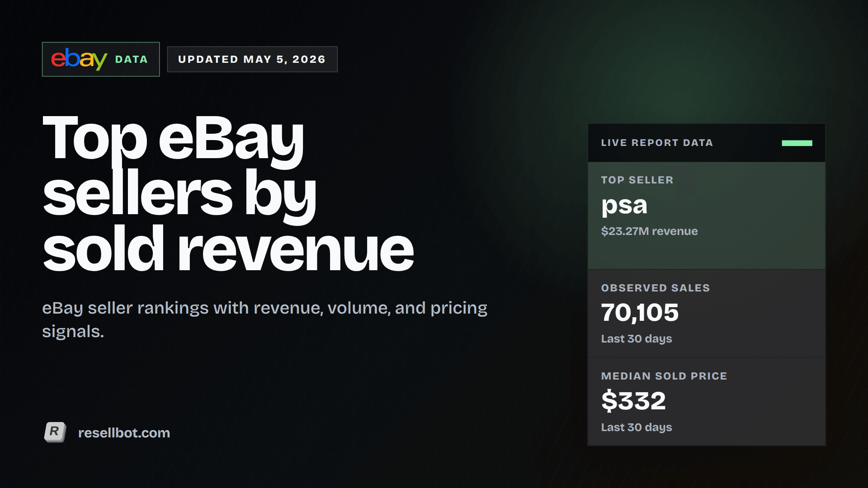Click the LIVE REPORT DATA header

[x=657, y=143]
